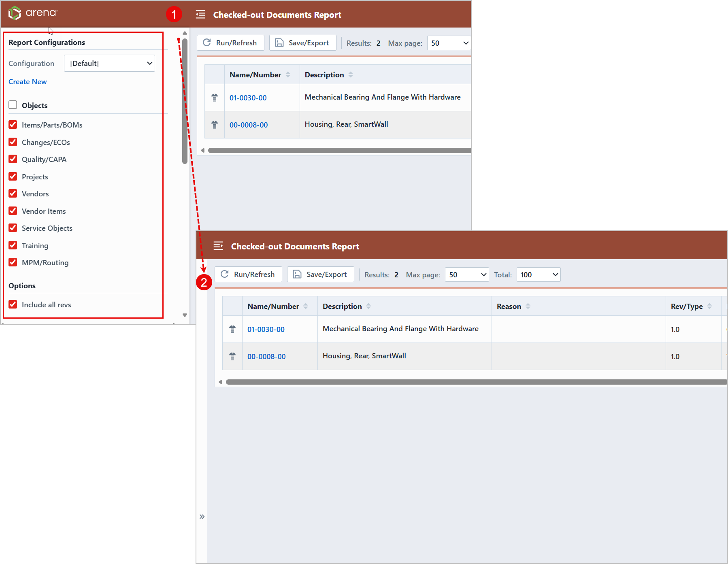Click item icon beside 00-0008-00 in upper table

215,125
